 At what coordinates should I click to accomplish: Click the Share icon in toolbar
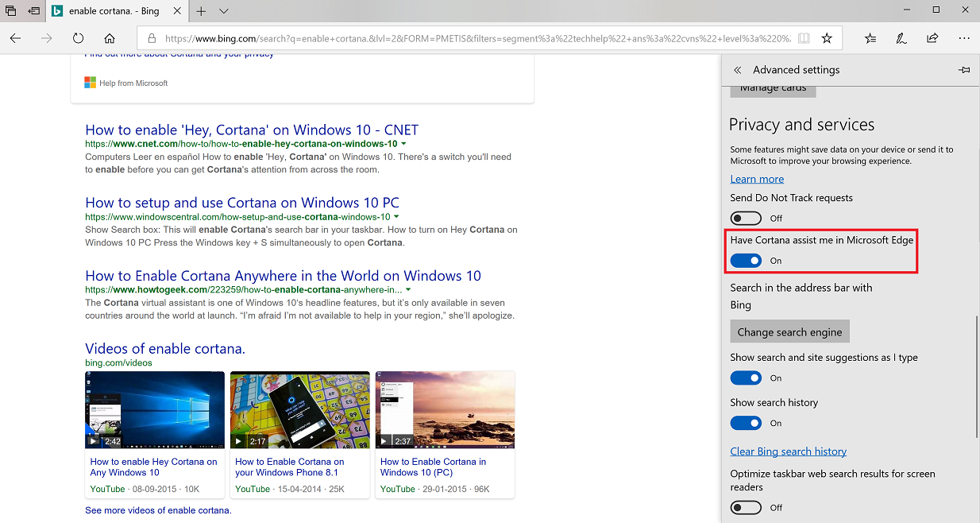(932, 38)
